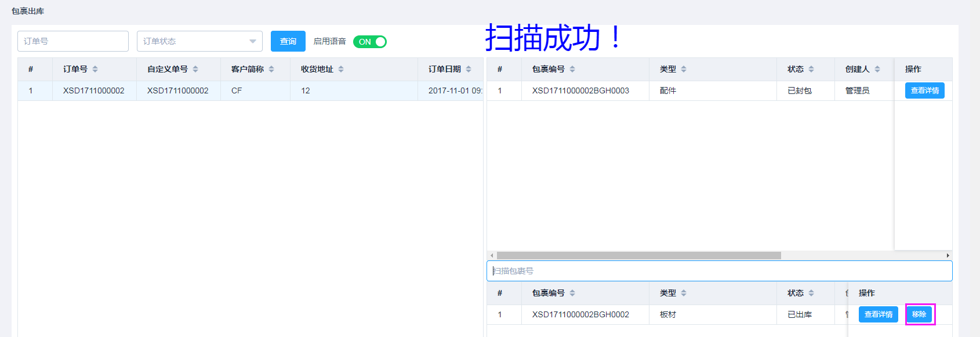Click the 查询 button
This screenshot has width=980, height=337.
(x=288, y=41)
